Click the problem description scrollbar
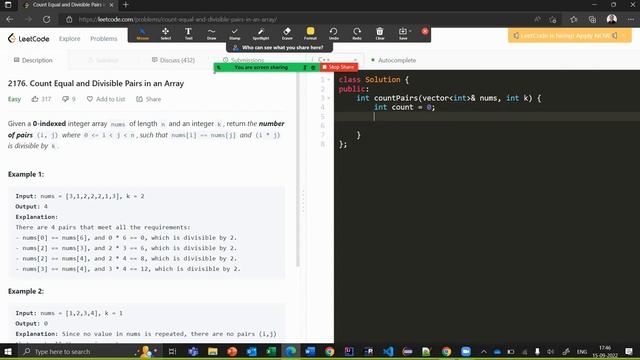640x360 pixels. (x=298, y=169)
